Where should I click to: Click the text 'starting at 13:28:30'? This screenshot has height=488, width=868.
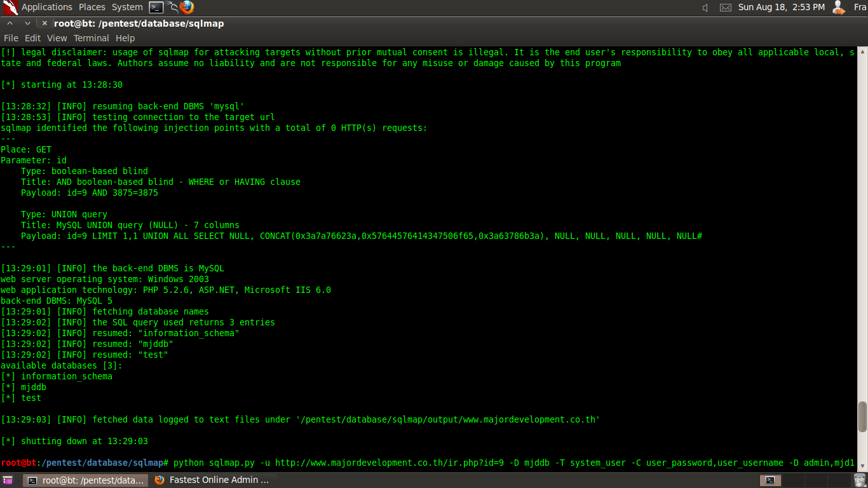[x=72, y=85]
